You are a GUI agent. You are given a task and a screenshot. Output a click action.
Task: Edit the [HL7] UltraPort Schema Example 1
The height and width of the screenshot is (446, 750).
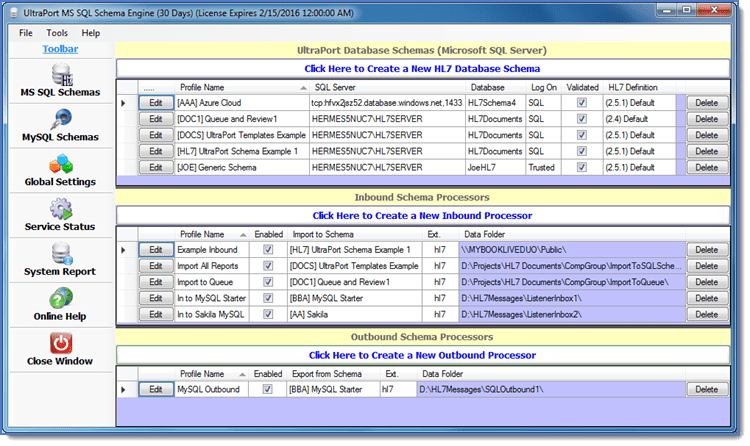click(x=156, y=151)
